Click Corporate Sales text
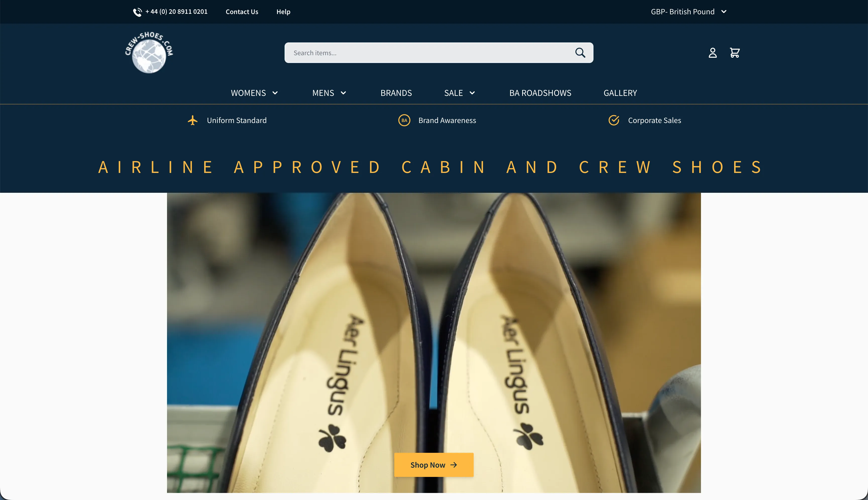868x500 pixels. tap(654, 120)
